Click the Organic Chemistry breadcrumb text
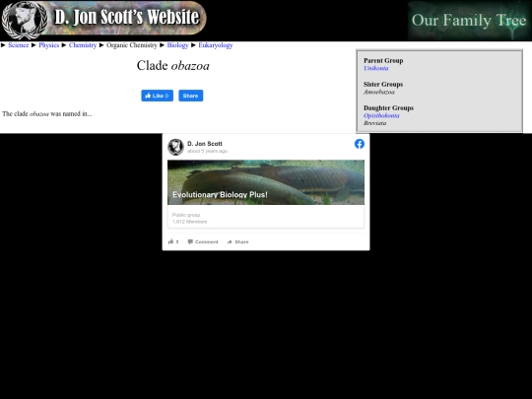Screen dimensions: 532x399 132,45
